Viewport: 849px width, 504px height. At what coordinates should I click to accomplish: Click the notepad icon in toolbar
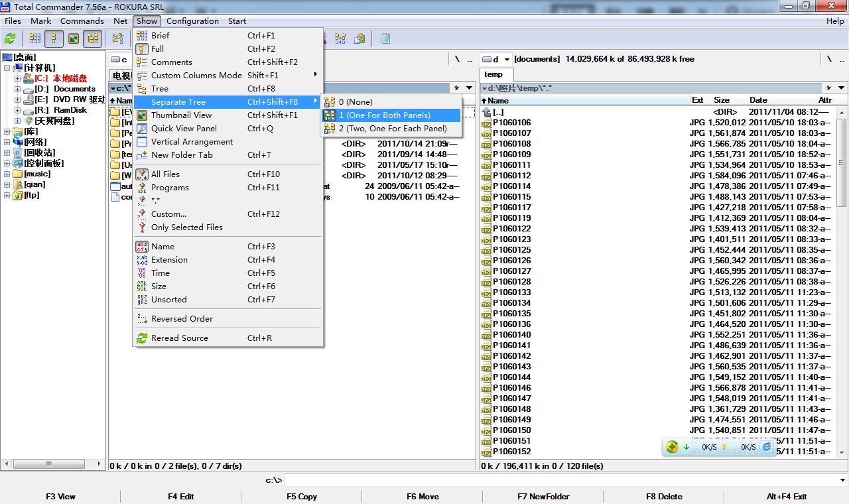pos(385,38)
